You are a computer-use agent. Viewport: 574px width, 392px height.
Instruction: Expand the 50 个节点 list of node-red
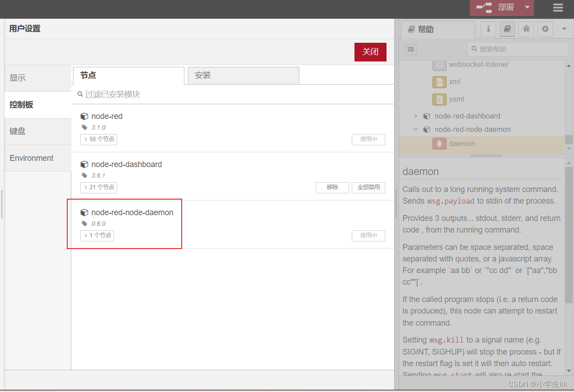(98, 139)
